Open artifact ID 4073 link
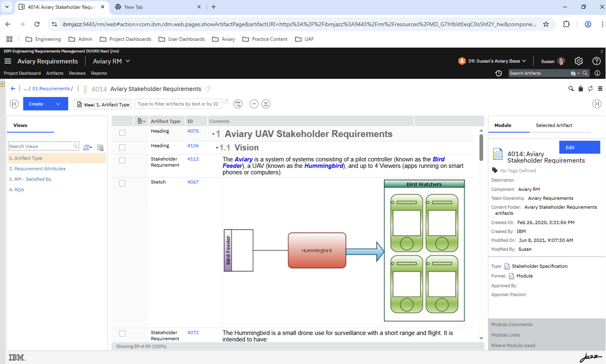Screen dimensions: 606x364 [193, 333]
